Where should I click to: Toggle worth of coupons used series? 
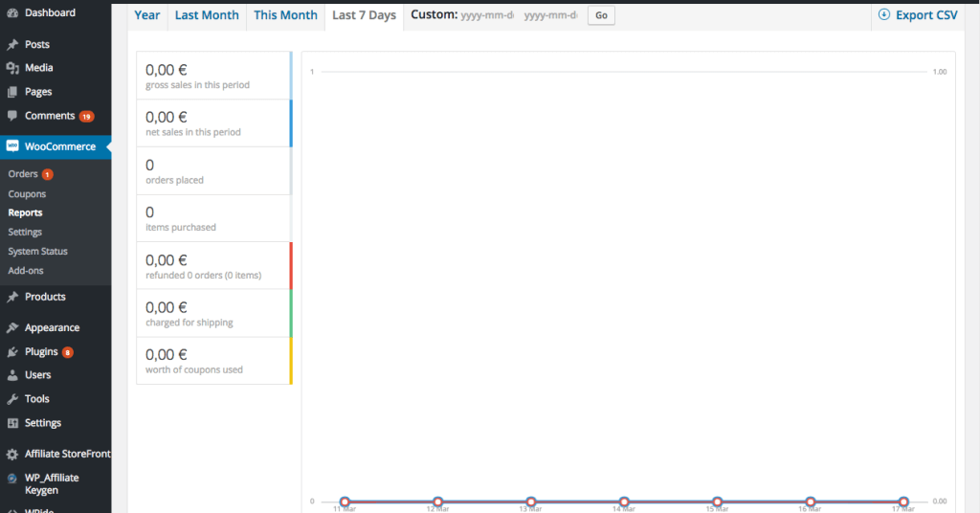[x=213, y=361]
